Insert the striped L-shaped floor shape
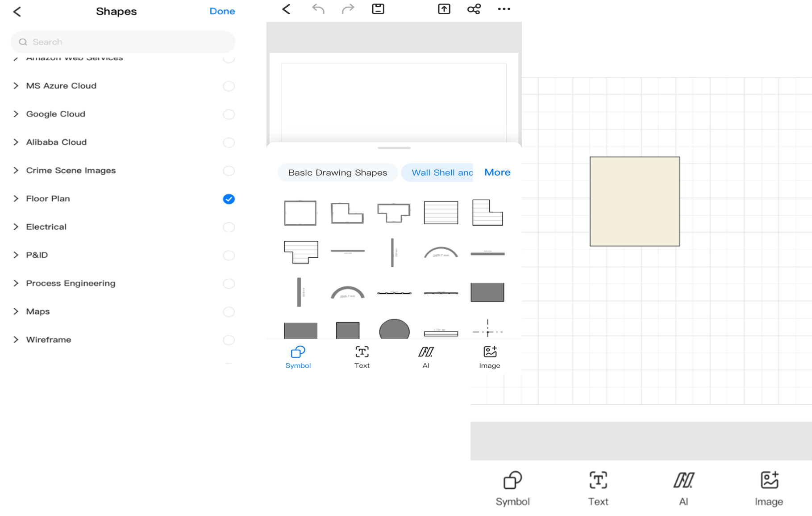The image size is (812, 516). [x=487, y=213]
